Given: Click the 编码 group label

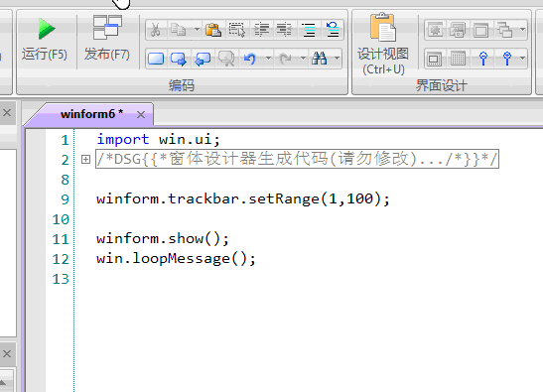Looking at the screenshot, I should tap(182, 85).
